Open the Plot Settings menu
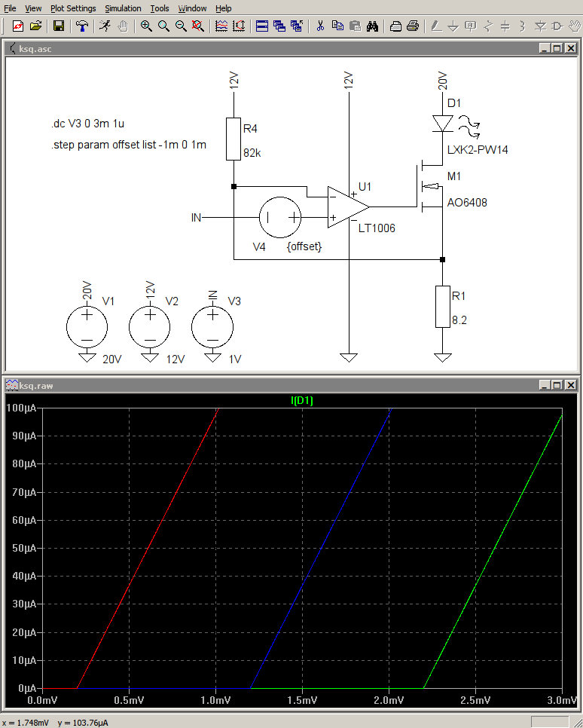This screenshot has width=583, height=728. (x=73, y=8)
